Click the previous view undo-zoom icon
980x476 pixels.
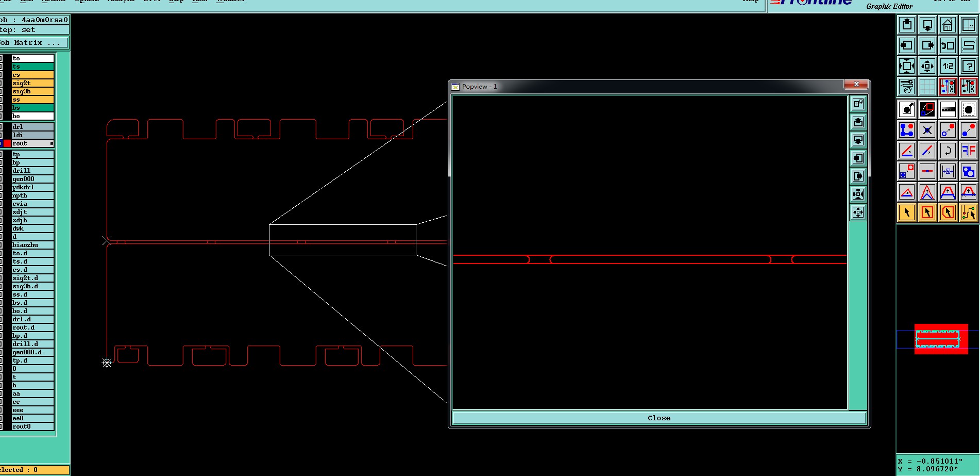click(x=948, y=45)
